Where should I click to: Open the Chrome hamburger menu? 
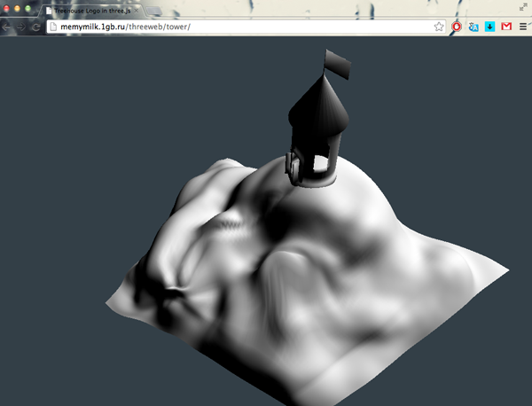(x=523, y=27)
